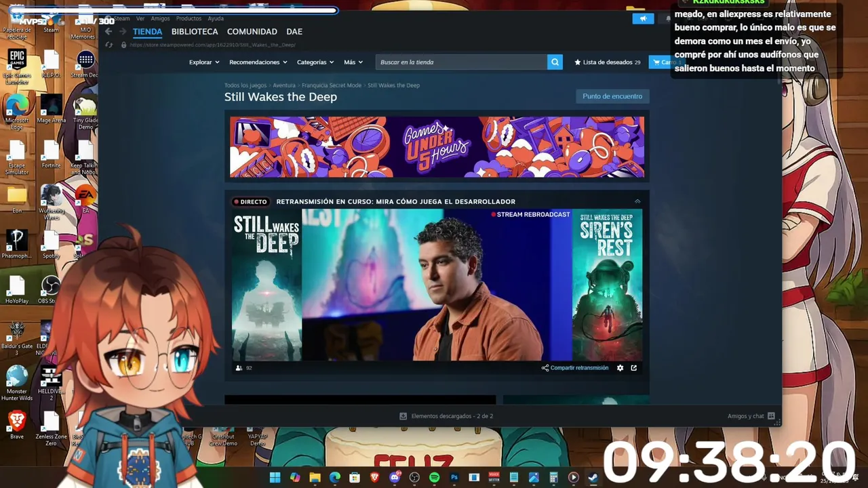868x488 pixels.
Task: Open Microsoft Edge from the taskbar
Action: (335, 477)
